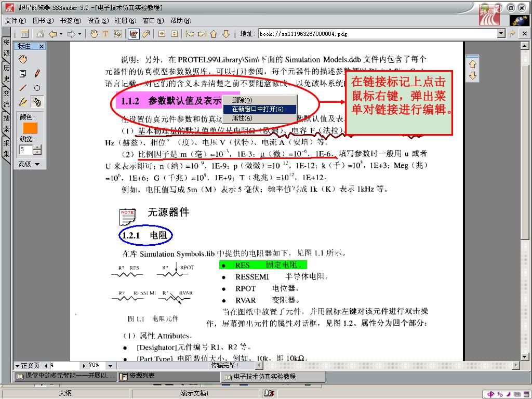Open the 70% zoom level dropdown
The image size is (532, 399).
tap(111, 366)
